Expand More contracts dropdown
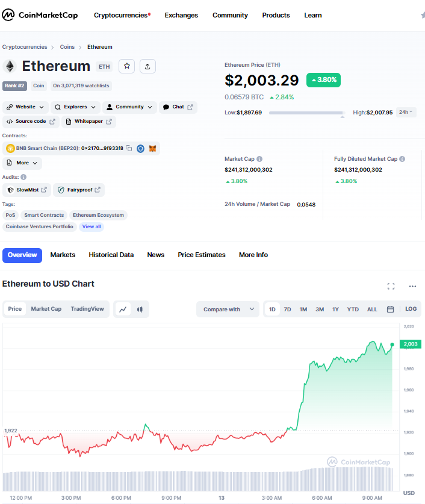The height and width of the screenshot is (504, 425). pos(22,163)
